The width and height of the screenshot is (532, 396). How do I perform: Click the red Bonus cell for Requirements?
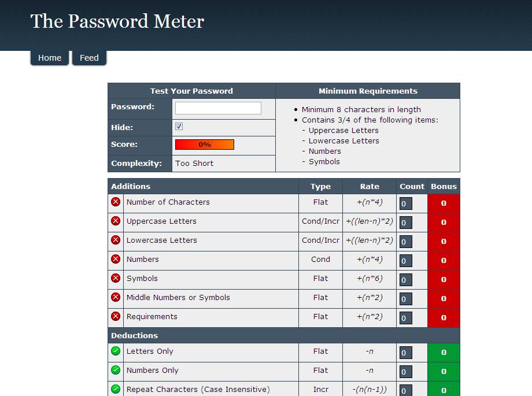(444, 317)
